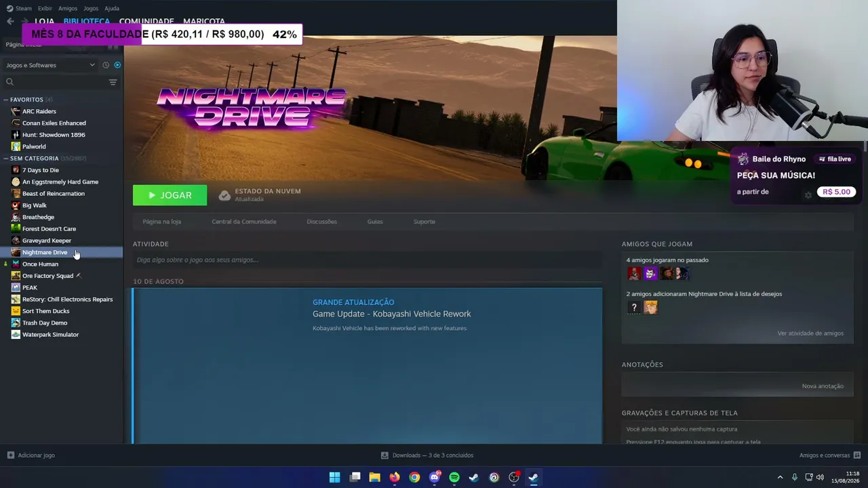The image size is (868, 488).
Task: Open the Exibir menu
Action: pyautogui.click(x=45, y=8)
